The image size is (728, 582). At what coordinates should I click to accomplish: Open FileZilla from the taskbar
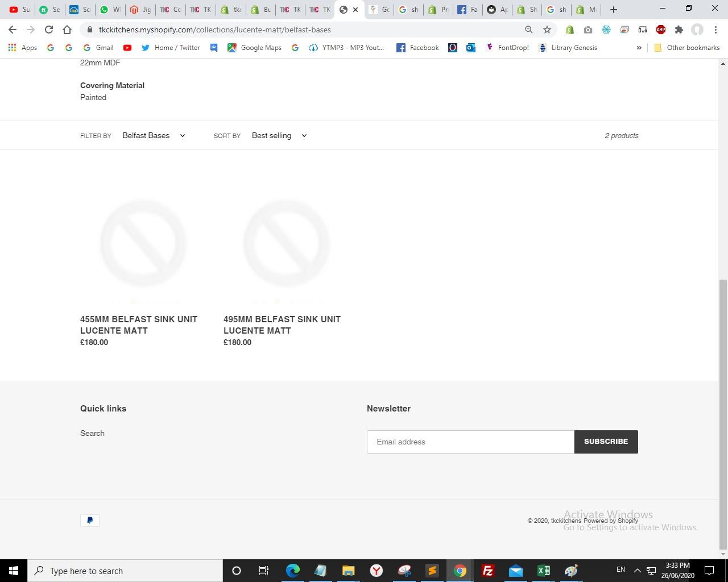487,571
